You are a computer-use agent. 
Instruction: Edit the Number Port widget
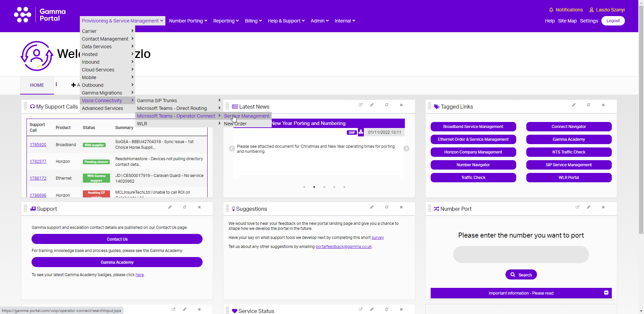coord(588,207)
